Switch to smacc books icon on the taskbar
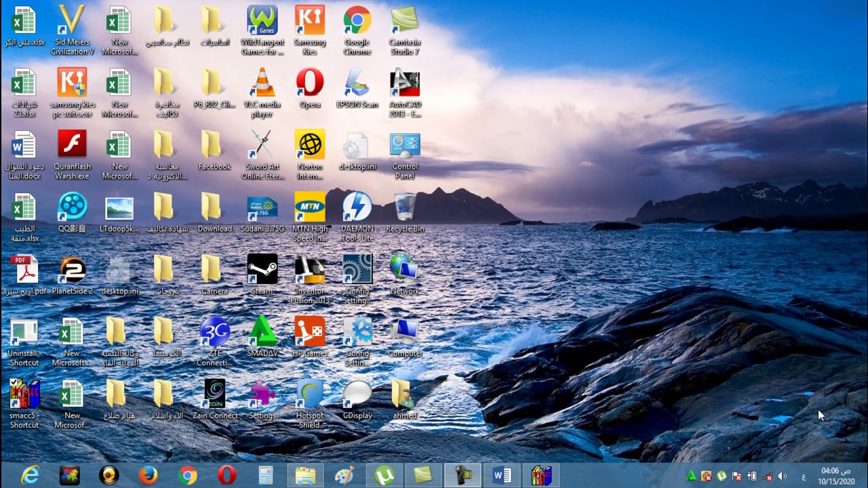The image size is (868, 488). click(542, 475)
